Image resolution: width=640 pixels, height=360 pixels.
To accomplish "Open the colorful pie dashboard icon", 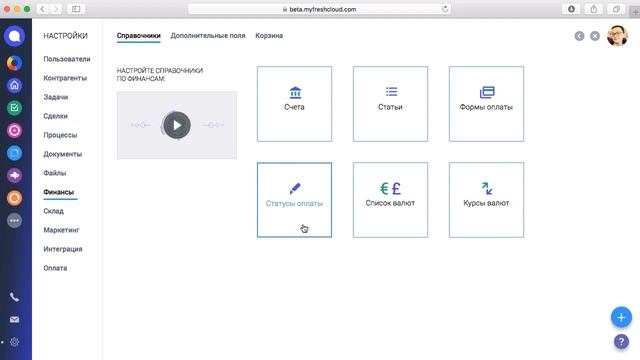I will pos(14,63).
